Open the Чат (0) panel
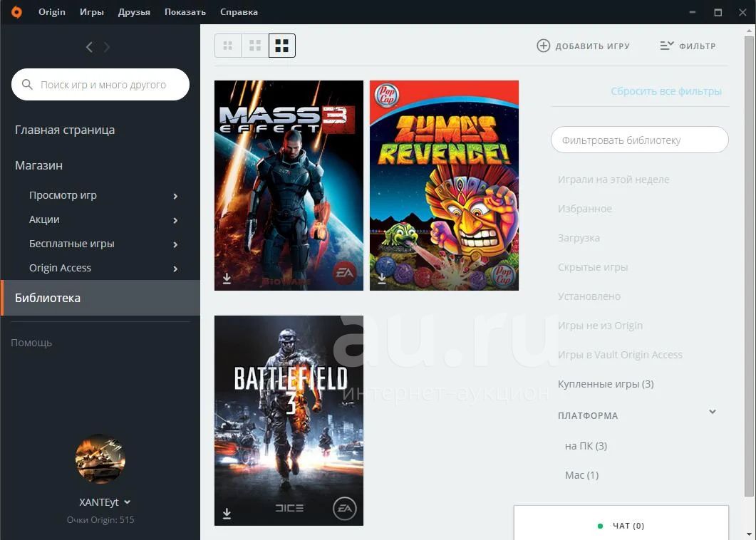This screenshot has height=540, width=756. [621, 523]
